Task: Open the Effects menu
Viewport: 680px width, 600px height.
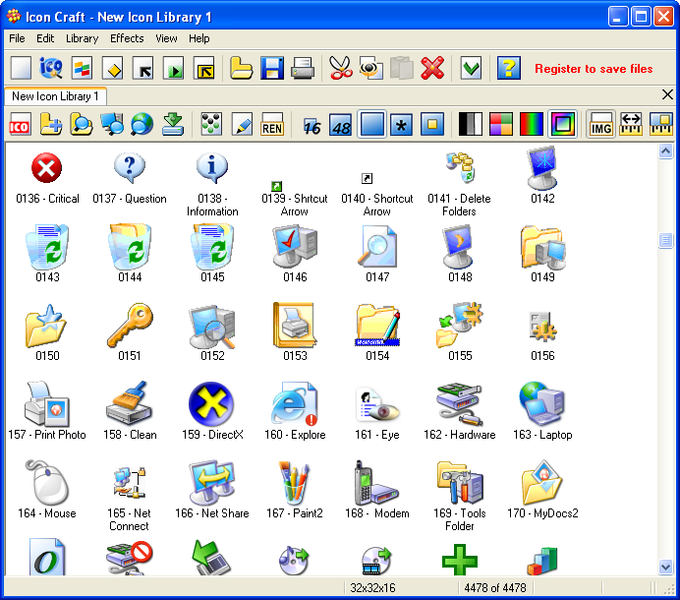Action: click(x=127, y=39)
